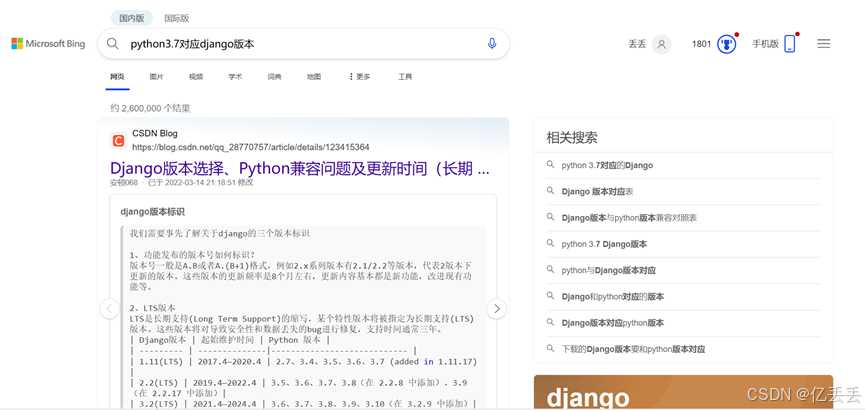Click the '相关搜索' heading
Screen dimensions: 865x410
point(572,137)
